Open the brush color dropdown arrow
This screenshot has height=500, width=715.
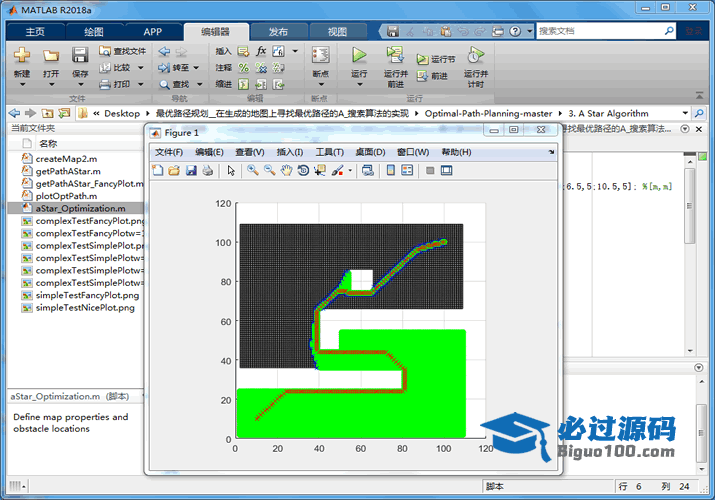(350, 171)
